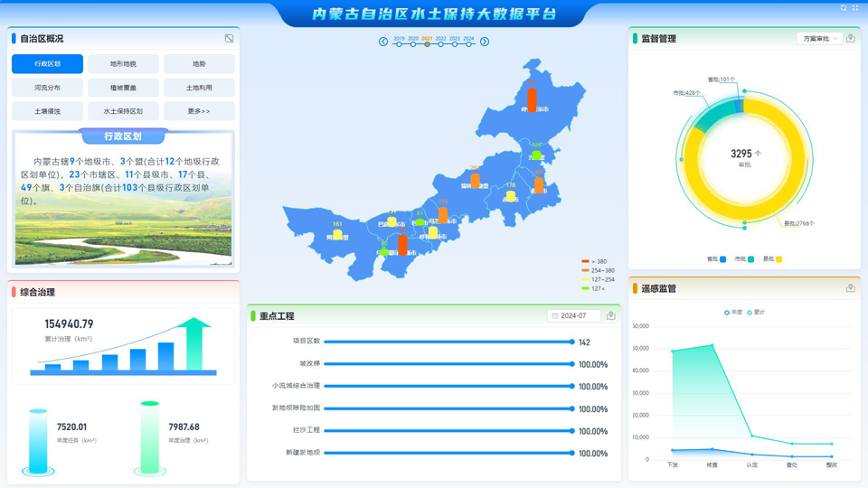
Task: Click the refresh icon at top right
Action: (844, 8)
